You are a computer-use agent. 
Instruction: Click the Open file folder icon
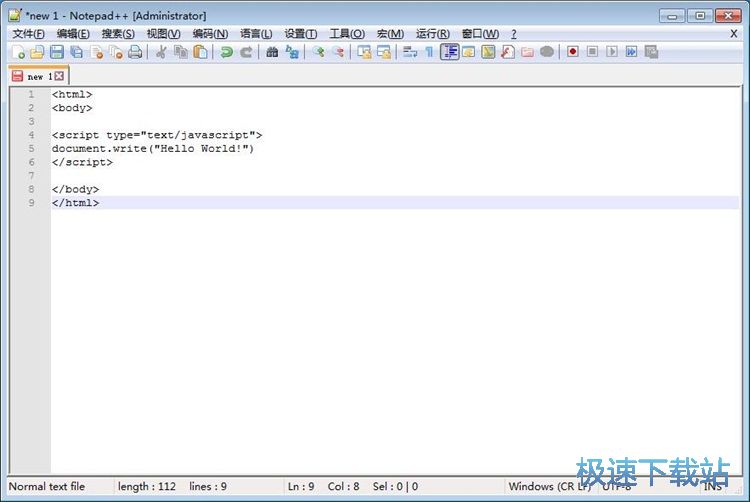click(37, 52)
